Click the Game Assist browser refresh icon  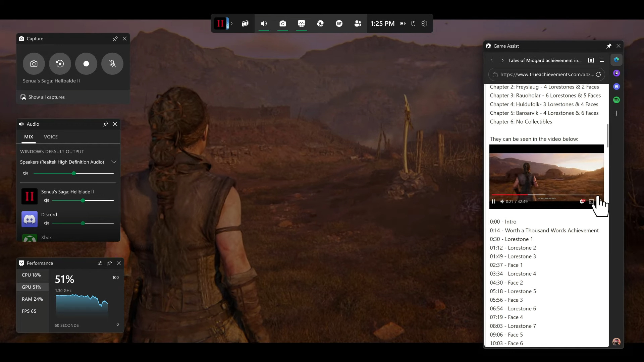coord(599,74)
